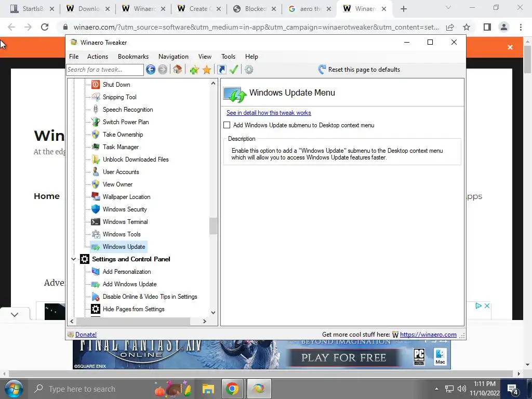Click the Unblock Downloaded Files icon
Viewport: 532px width, 399px height.
click(96, 159)
